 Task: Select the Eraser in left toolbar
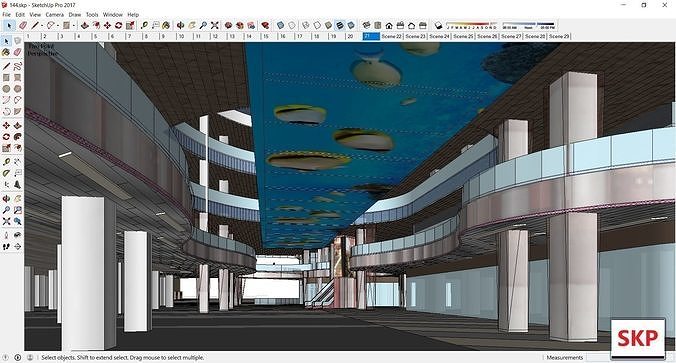(x=17, y=52)
